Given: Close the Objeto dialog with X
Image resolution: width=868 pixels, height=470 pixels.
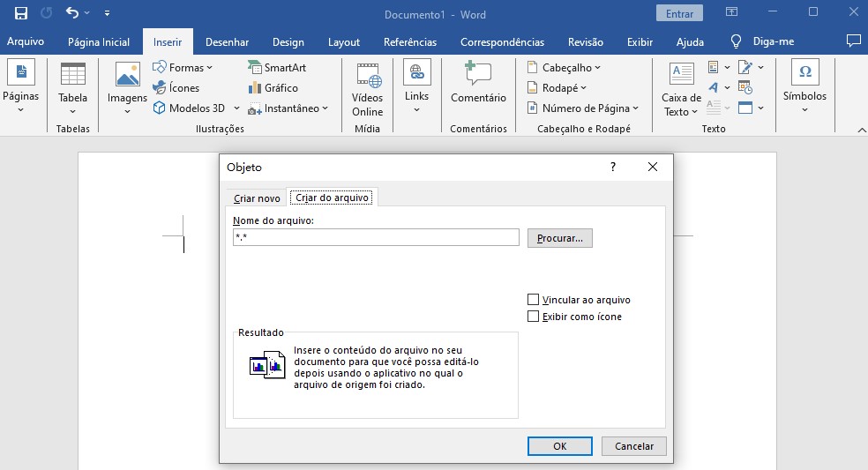Looking at the screenshot, I should pos(653,167).
